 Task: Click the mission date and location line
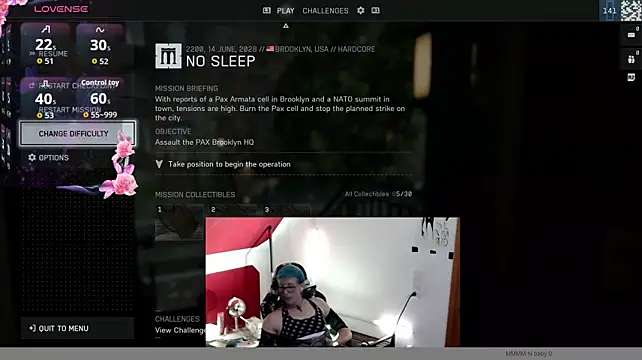coord(280,49)
